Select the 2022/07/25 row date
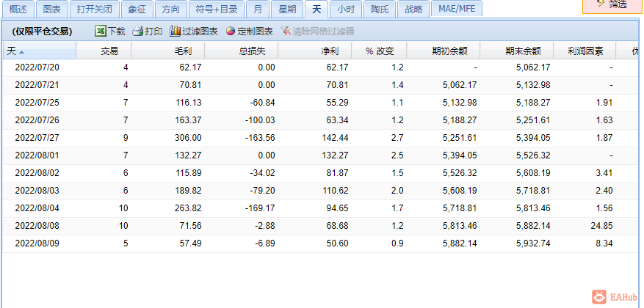The image size is (644, 308). coord(37,103)
